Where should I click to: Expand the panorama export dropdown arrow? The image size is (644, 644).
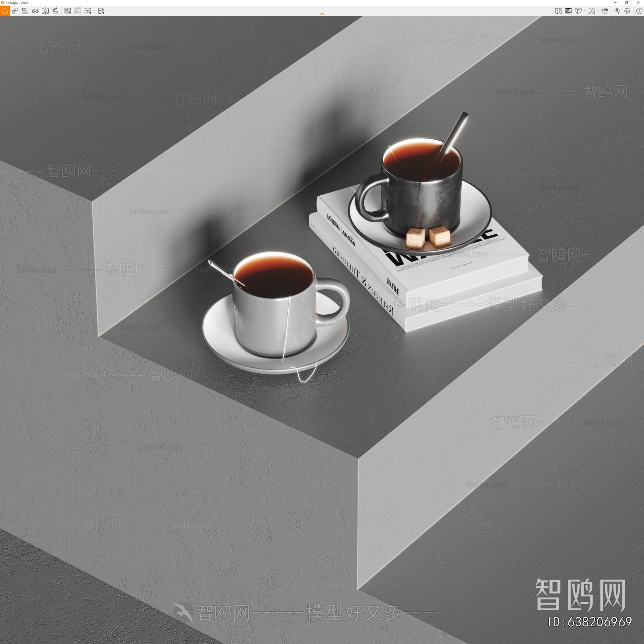[94, 11]
